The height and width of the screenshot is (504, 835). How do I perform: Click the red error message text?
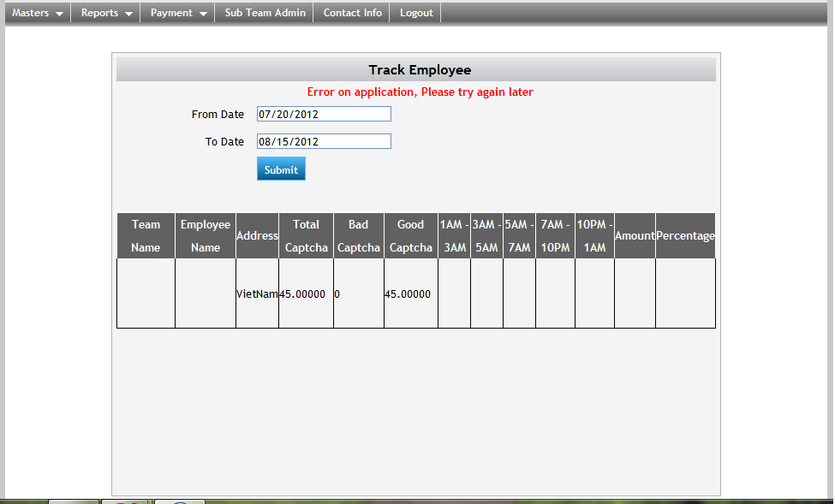click(x=420, y=92)
